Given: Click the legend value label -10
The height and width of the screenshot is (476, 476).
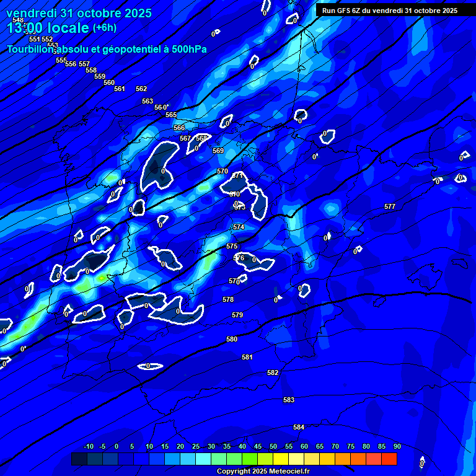Looking at the screenshot, I should pos(88,446).
